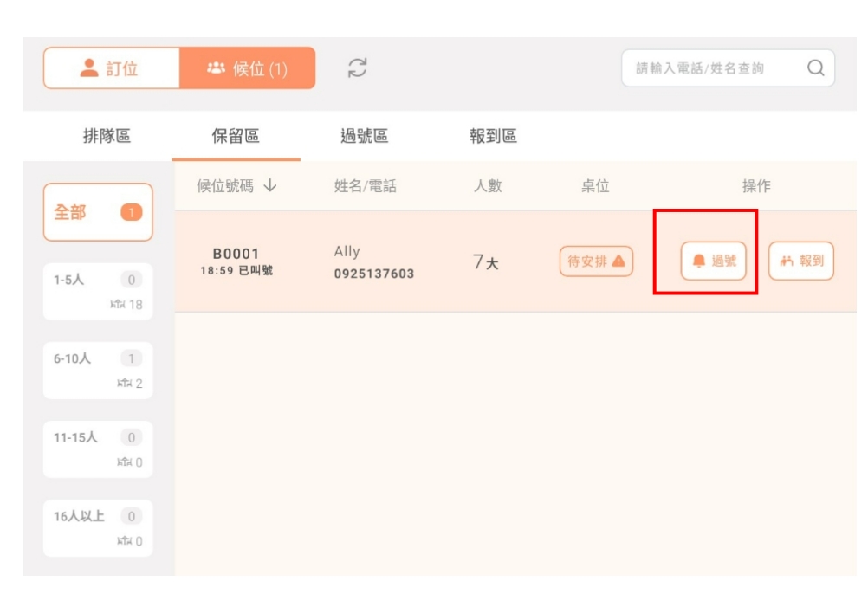Click the 待安排 warning table badge

point(596,261)
